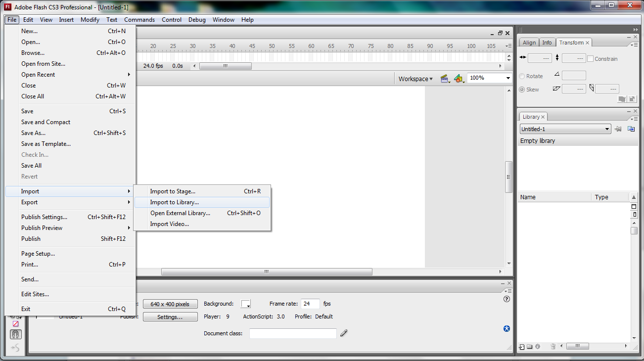Toggle the Snap to Objects magnet tool
This screenshot has width=644, height=361.
point(16,335)
